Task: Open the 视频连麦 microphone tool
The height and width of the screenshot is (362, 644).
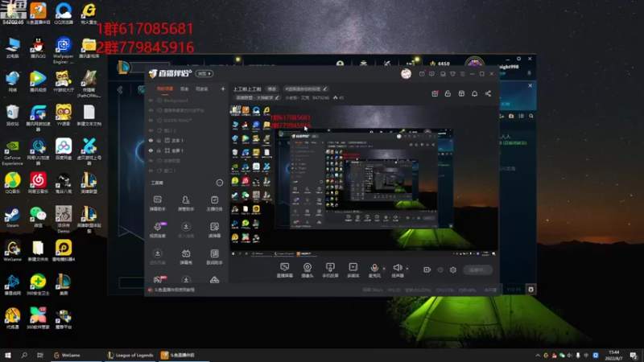Action: [x=157, y=230]
